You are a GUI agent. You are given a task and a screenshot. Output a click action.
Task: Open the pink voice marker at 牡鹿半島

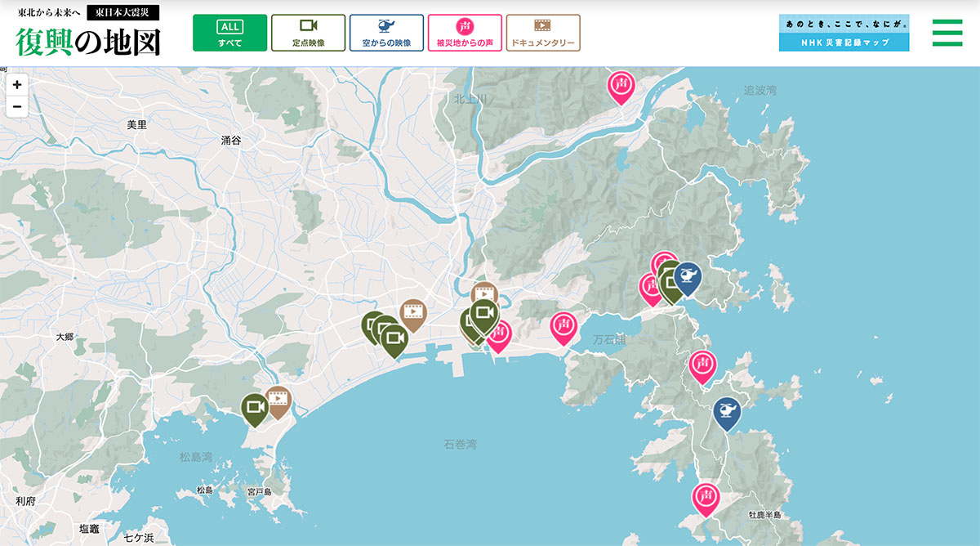(x=706, y=497)
